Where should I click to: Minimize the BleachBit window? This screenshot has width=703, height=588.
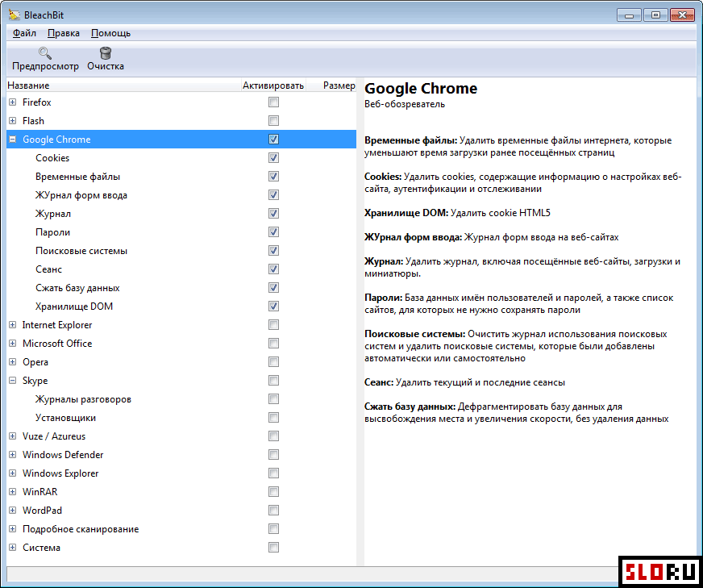pyautogui.click(x=629, y=15)
